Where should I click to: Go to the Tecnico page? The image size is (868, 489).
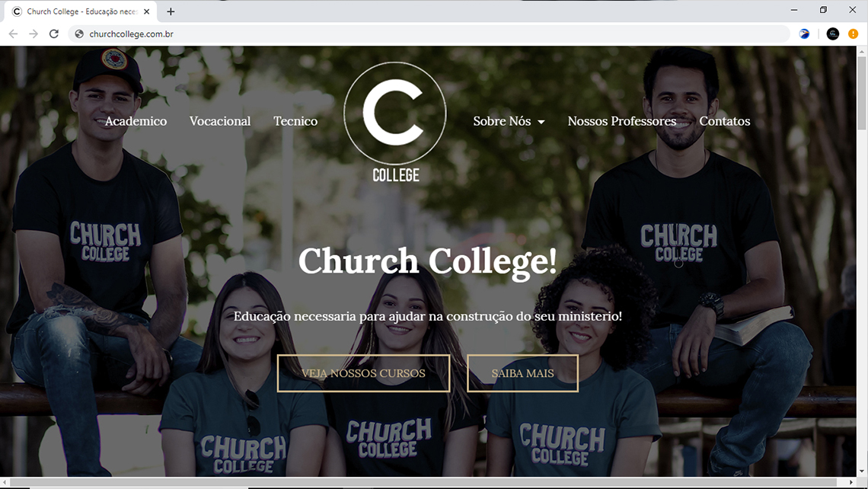coord(295,121)
